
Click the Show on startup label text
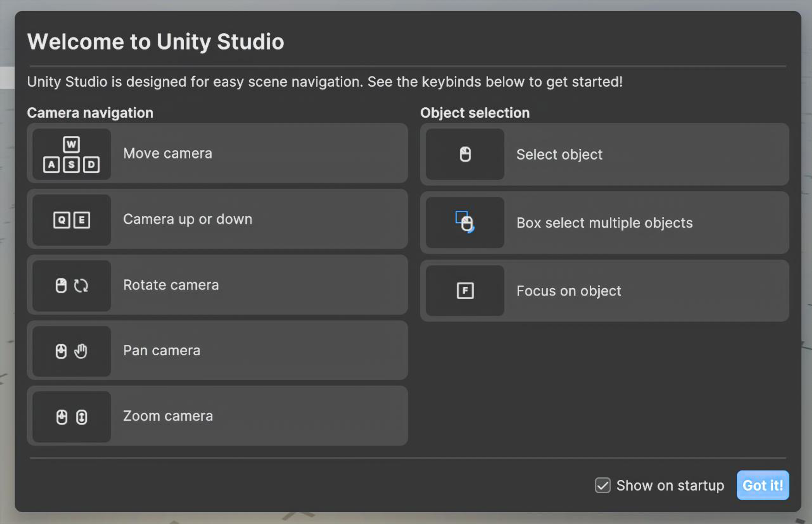(x=670, y=485)
